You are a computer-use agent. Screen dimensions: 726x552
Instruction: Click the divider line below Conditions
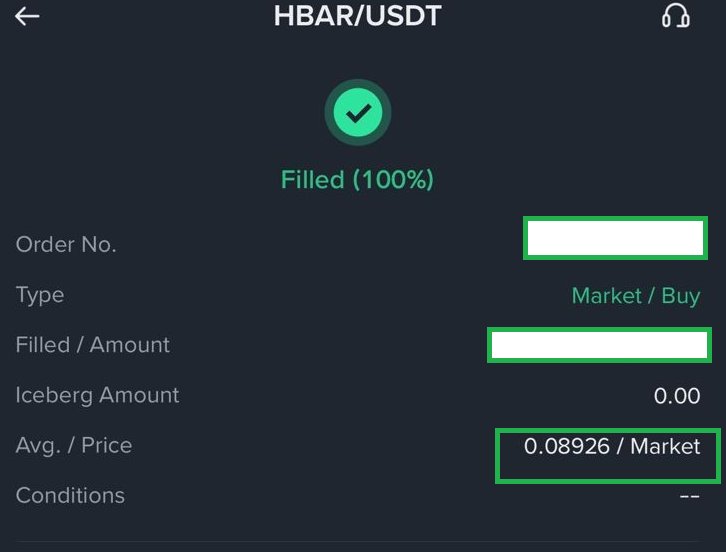[x=363, y=541]
